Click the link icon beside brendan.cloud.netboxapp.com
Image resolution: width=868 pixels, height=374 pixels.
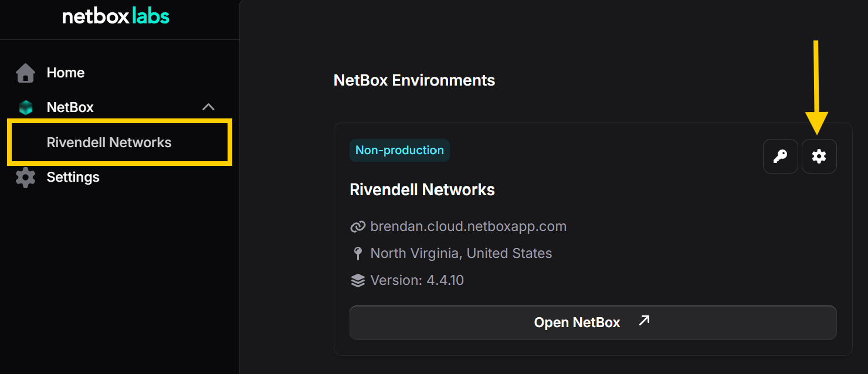point(357,226)
